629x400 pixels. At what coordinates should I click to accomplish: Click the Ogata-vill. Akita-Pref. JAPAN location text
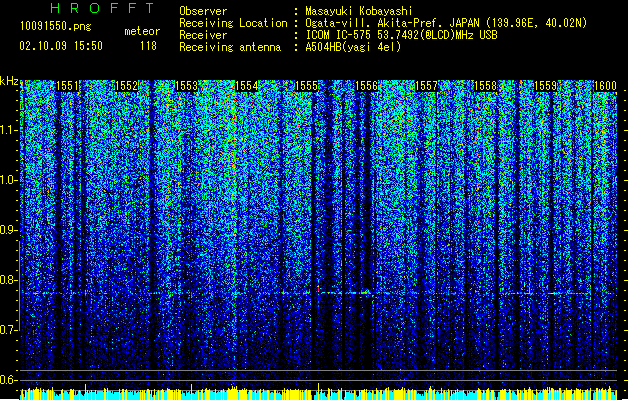click(x=446, y=23)
